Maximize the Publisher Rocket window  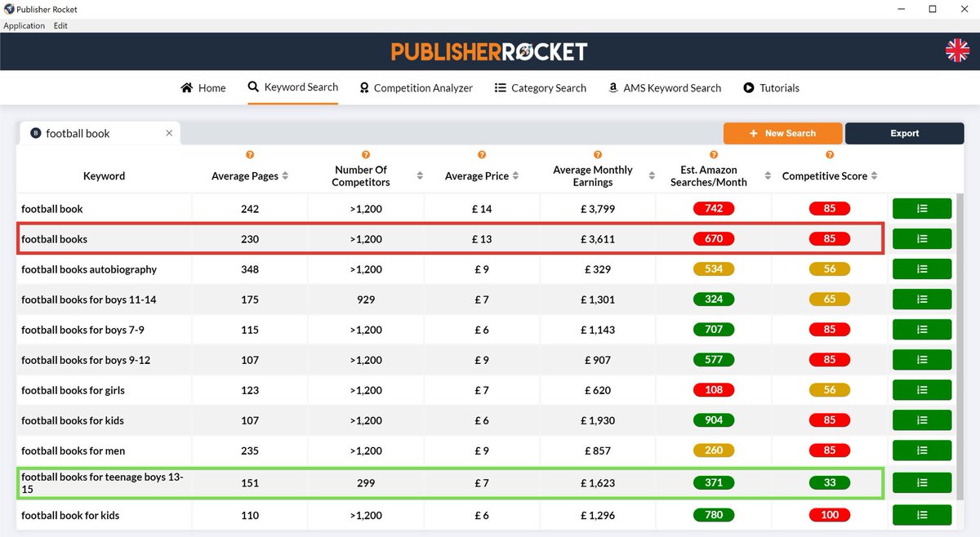(x=933, y=9)
